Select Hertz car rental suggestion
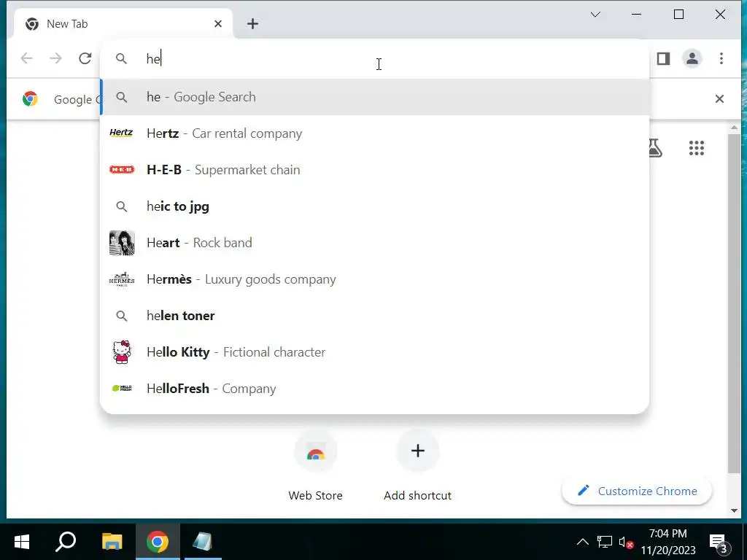747x560 pixels. (374, 133)
